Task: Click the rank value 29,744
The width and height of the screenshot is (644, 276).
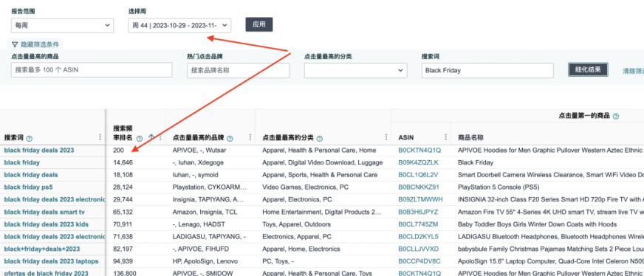Action: [123, 200]
